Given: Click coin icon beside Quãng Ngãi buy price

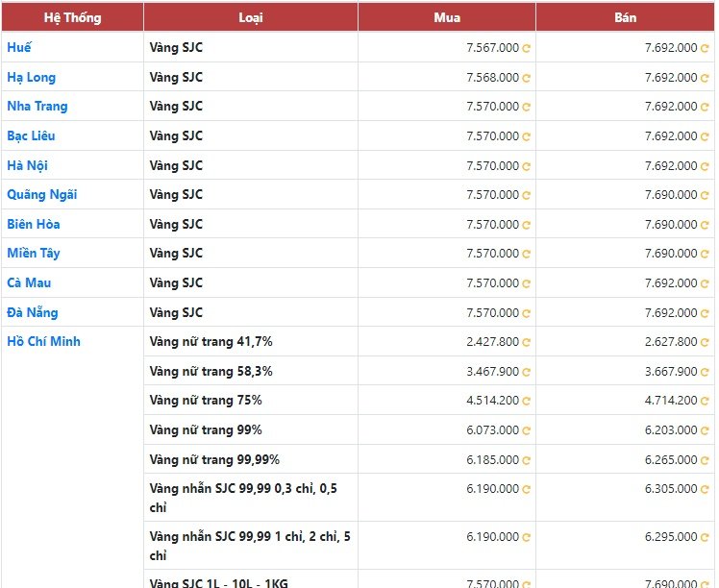Looking at the screenshot, I should [x=526, y=195].
